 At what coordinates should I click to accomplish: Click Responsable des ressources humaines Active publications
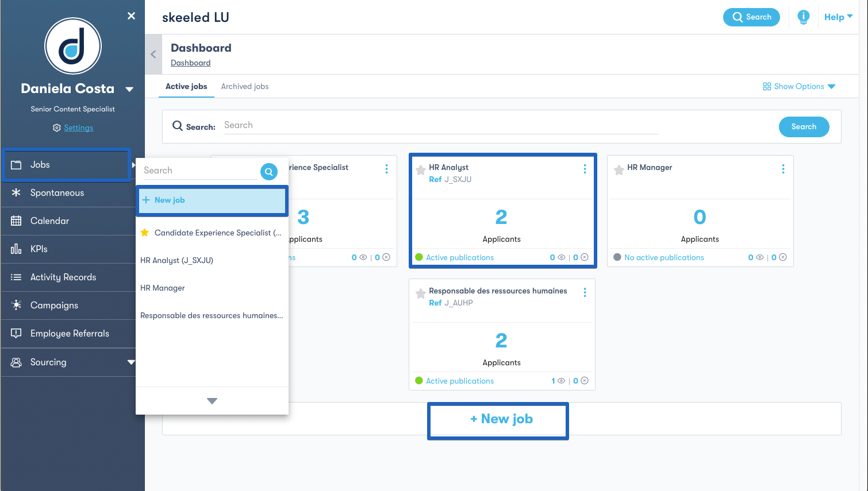[x=460, y=381]
